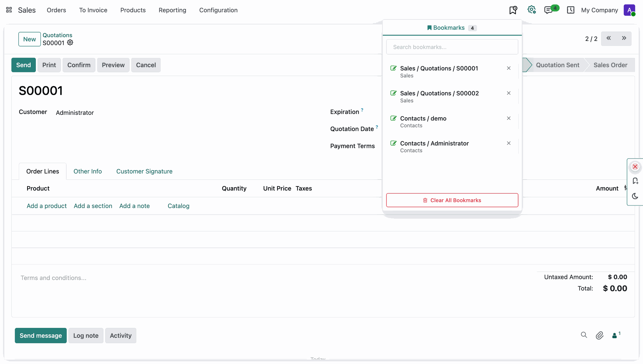
Task: Search chatter messages magnifier icon
Action: (584, 335)
